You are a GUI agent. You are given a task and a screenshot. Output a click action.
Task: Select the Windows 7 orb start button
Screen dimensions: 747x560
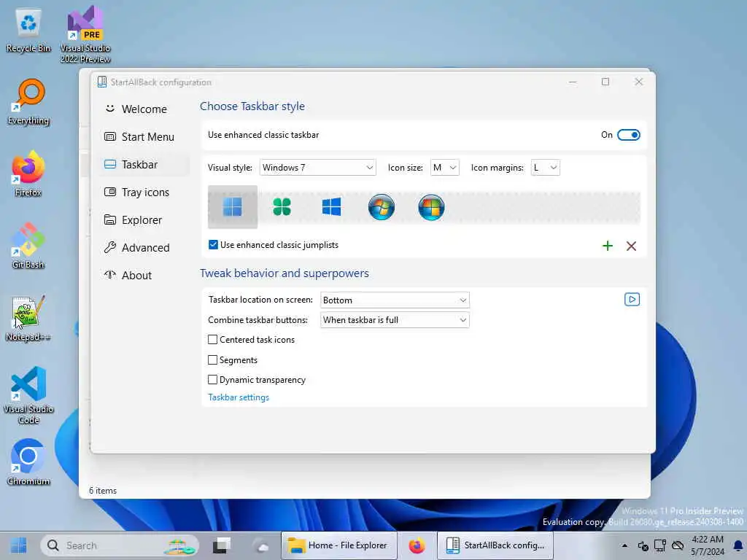pyautogui.click(x=381, y=207)
